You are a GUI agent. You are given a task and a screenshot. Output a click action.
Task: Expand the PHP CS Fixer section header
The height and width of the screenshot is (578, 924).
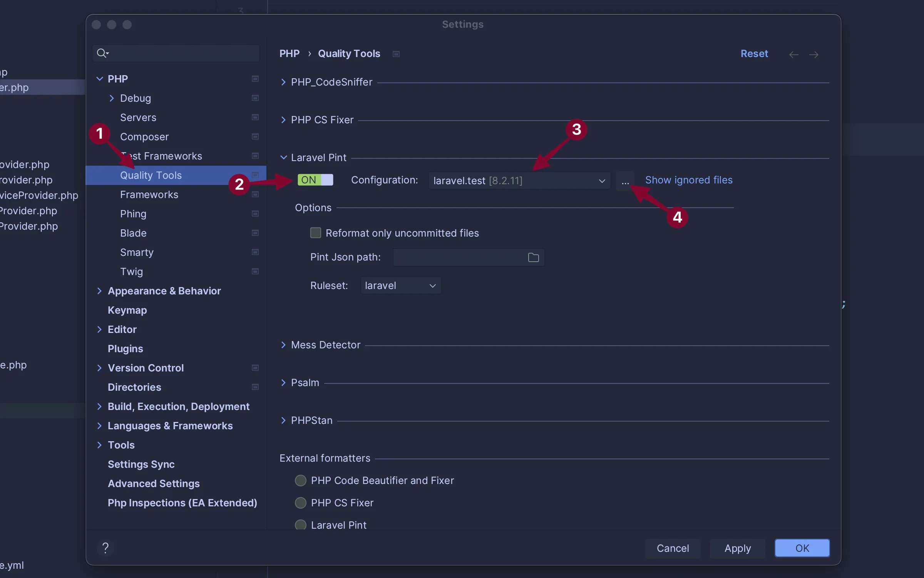284,120
